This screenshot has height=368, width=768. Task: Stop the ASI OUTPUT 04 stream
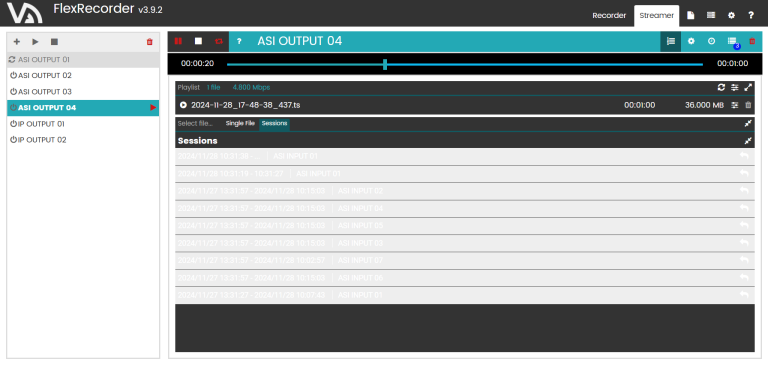198,41
